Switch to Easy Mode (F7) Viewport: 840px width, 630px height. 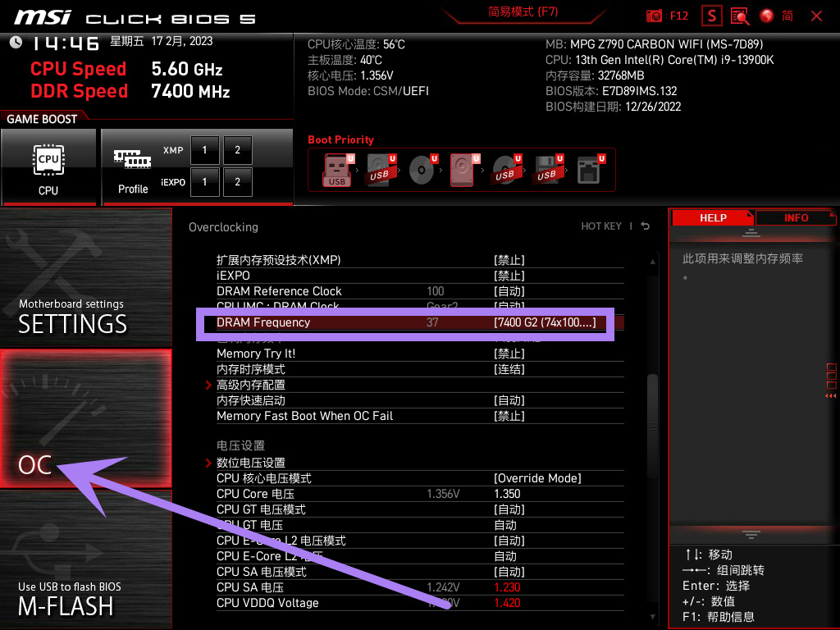click(523, 11)
